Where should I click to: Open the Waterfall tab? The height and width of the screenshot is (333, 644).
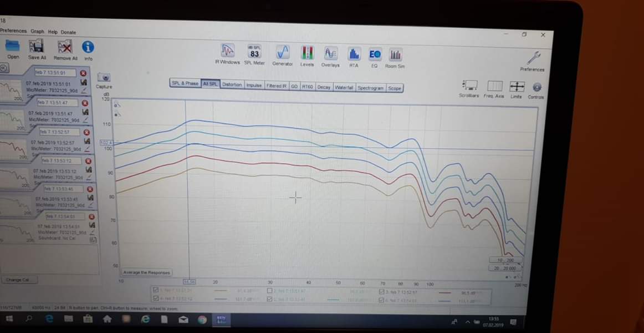point(344,88)
